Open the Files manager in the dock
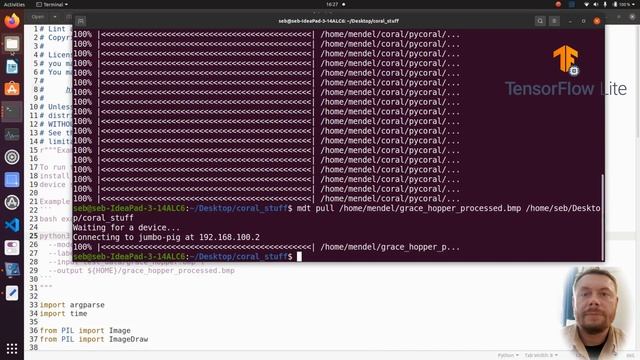 click(x=12, y=44)
